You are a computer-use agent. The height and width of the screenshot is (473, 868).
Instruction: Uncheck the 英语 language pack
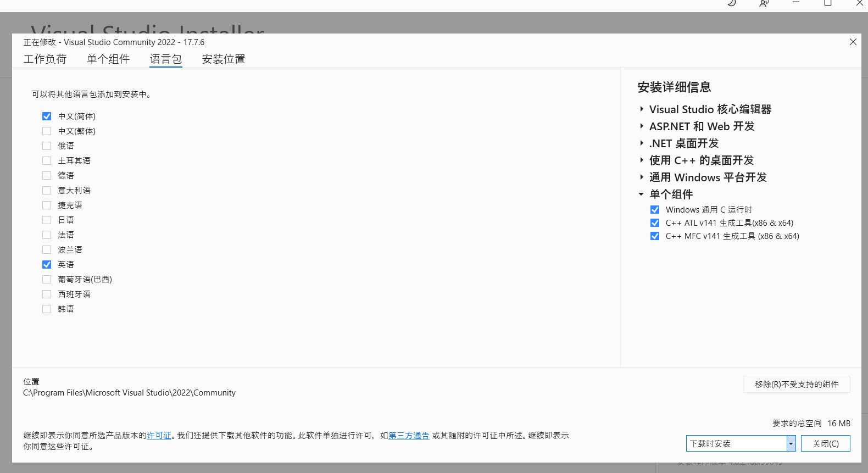pyautogui.click(x=47, y=265)
